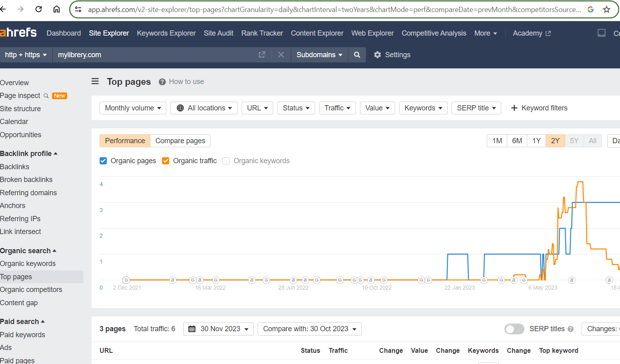Select 2Y chart interval

pyautogui.click(x=555, y=141)
